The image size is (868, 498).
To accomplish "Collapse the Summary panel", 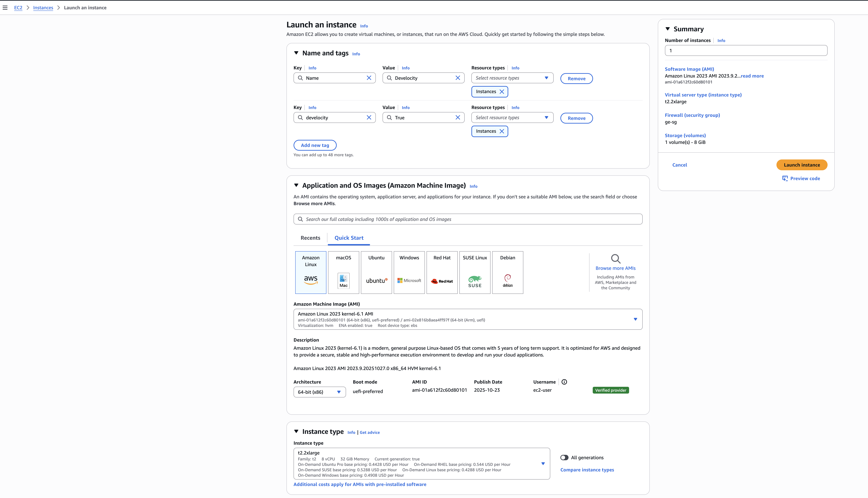I will point(668,29).
